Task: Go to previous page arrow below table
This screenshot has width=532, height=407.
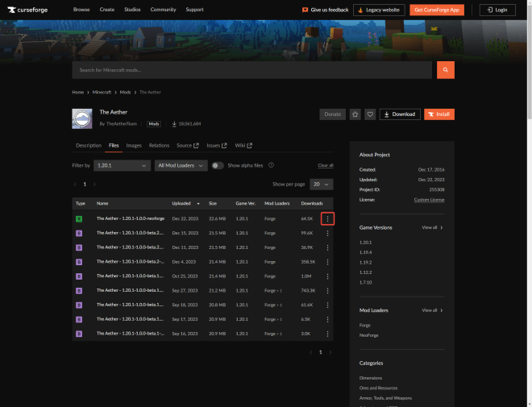Action: click(x=311, y=352)
